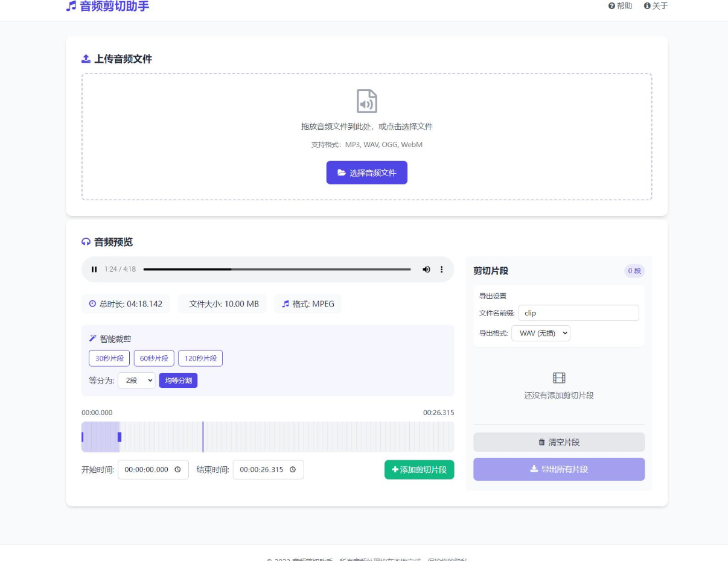Open the 等分为 segment count dropdown
Screen dimensions: 728x561
click(136, 381)
